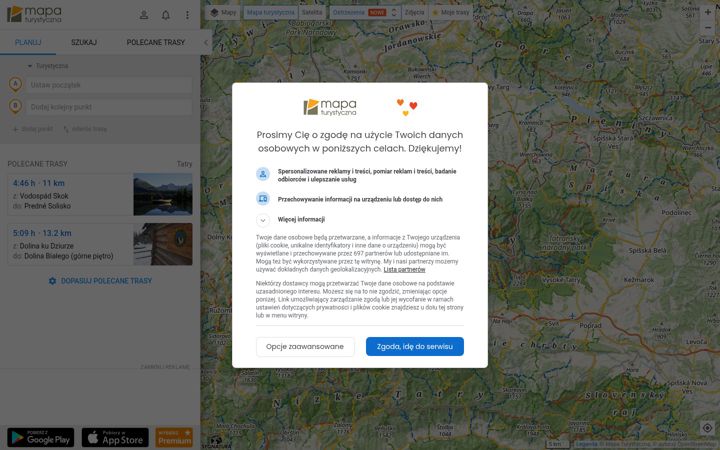Image resolution: width=720 pixels, height=450 pixels.
Task: Expand 'Więcej informacji' chevron
Action: click(263, 220)
